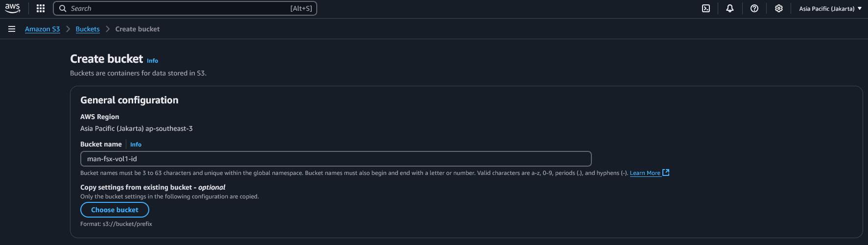Toggle the hamburger side navigation menu
The width and height of the screenshot is (868, 245).
click(x=12, y=29)
